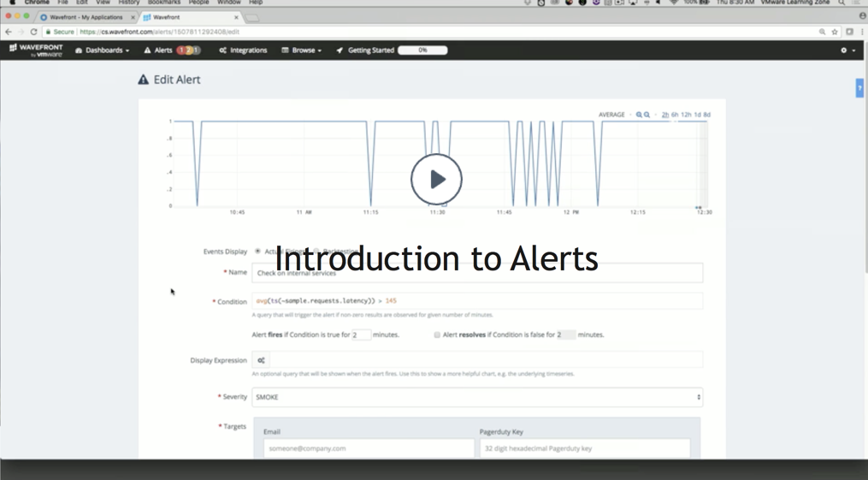Open the File menu

(62, 3)
